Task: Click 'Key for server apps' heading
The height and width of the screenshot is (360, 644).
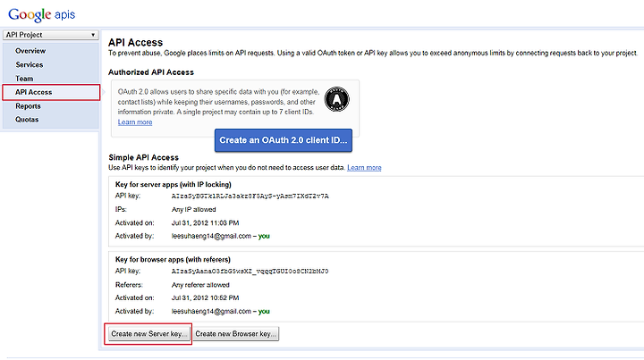Action: 174,185
